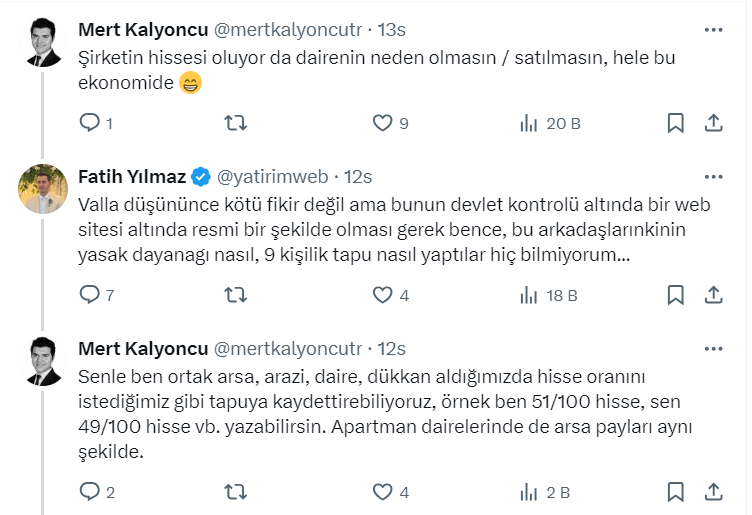
Task: Retweet Fatih Yılmaz's tweet
Action: (235, 295)
